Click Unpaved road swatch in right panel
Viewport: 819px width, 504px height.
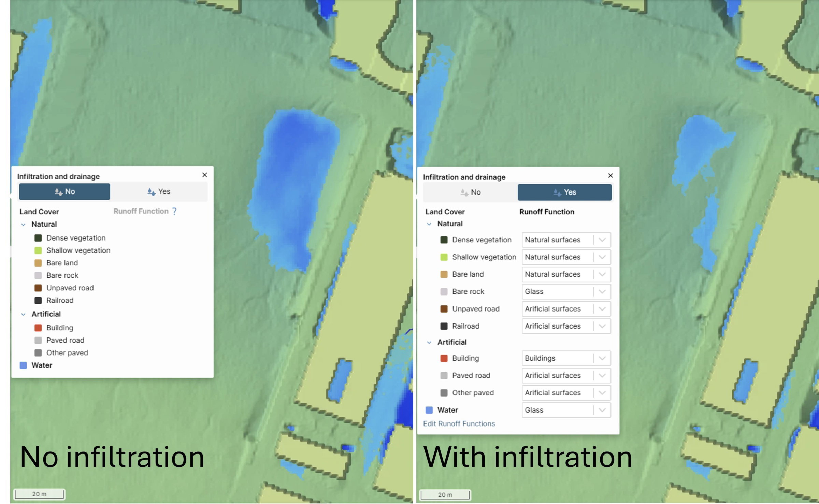click(444, 309)
